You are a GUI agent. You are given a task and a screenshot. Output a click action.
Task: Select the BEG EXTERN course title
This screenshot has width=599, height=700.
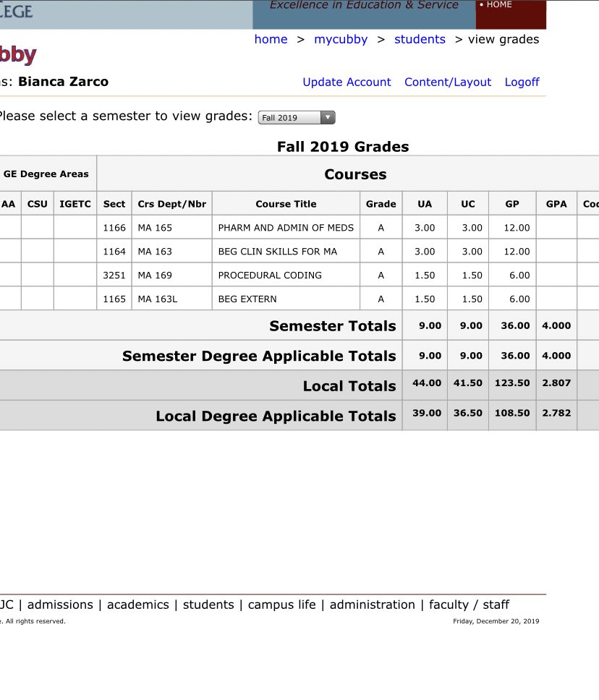point(247,299)
